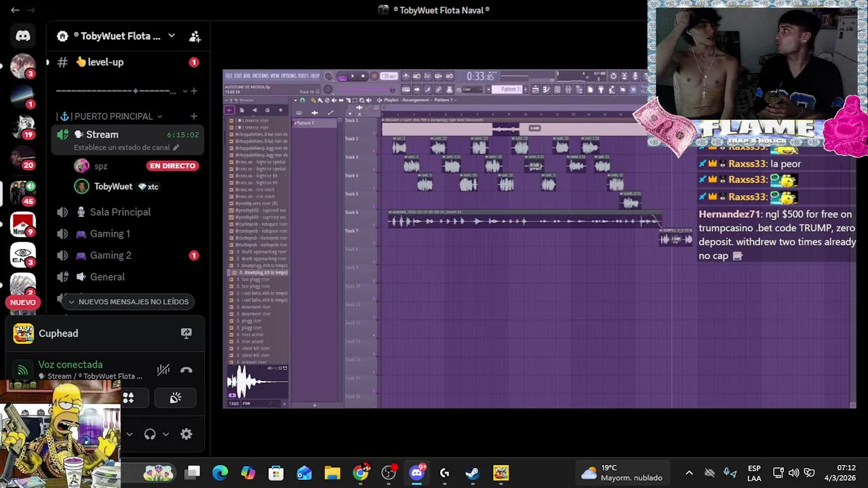Select favorites star in FL browser
868x488 pixels.
click(x=281, y=110)
